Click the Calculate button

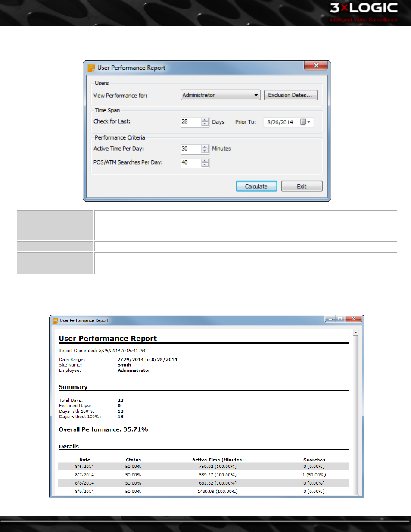click(256, 186)
